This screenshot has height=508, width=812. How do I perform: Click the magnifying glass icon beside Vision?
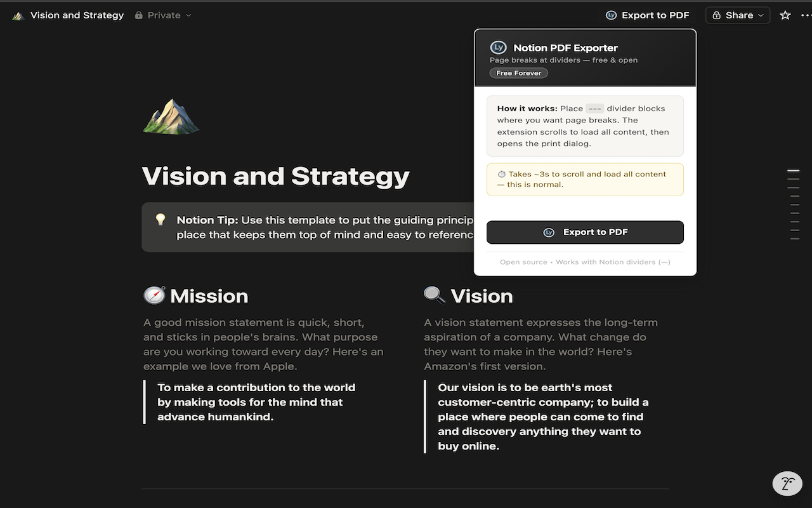tap(435, 295)
